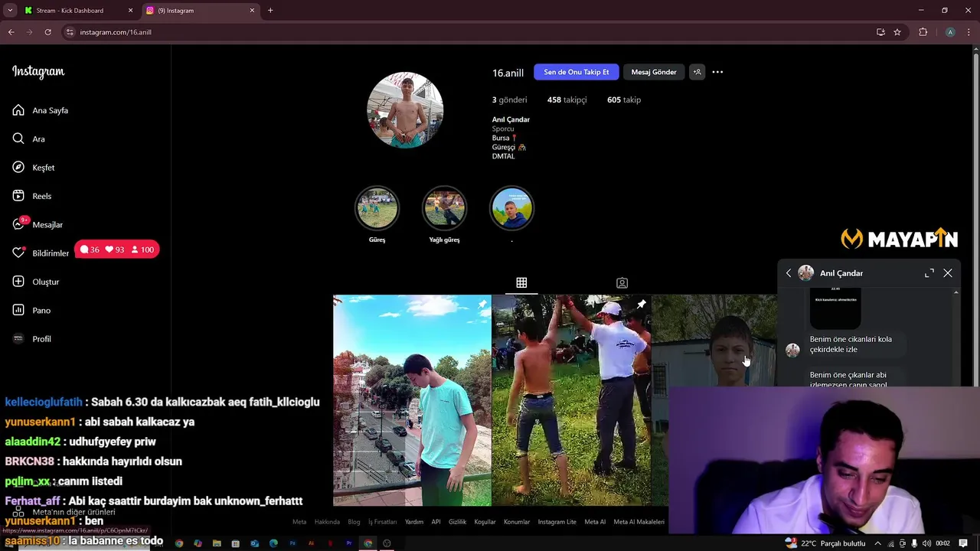This screenshot has height=551, width=980.
Task: Open the 605 takip following list
Action: 624,99
